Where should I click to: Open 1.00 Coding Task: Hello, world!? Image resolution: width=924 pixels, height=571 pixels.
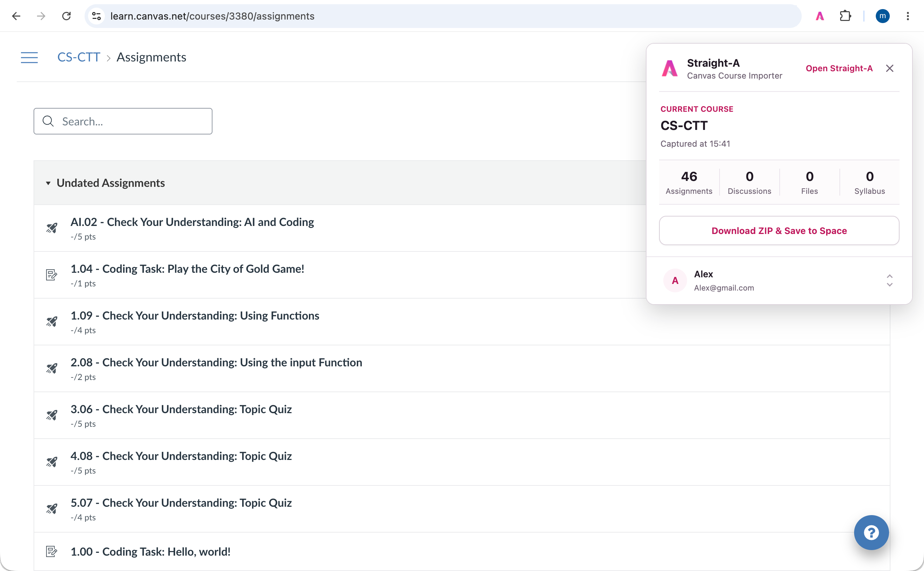coord(150,552)
